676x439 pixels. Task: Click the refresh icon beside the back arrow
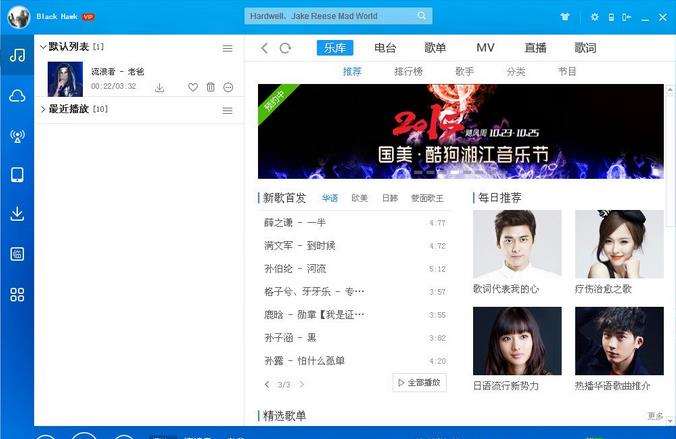point(286,48)
